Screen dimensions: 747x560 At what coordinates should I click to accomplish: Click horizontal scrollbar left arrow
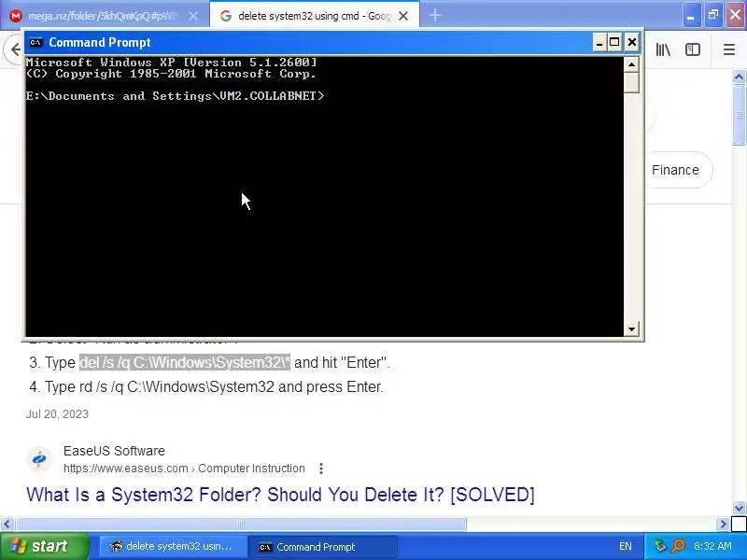pyautogui.click(x=7, y=525)
